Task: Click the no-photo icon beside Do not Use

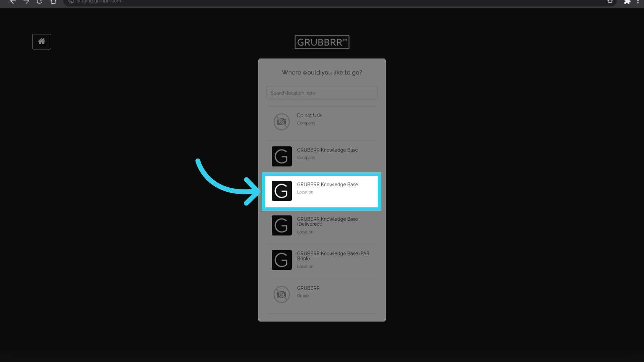Action: (x=282, y=122)
